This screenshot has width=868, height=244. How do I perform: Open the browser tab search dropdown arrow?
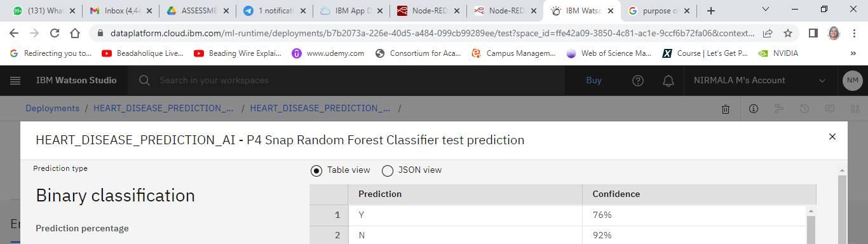click(766, 10)
